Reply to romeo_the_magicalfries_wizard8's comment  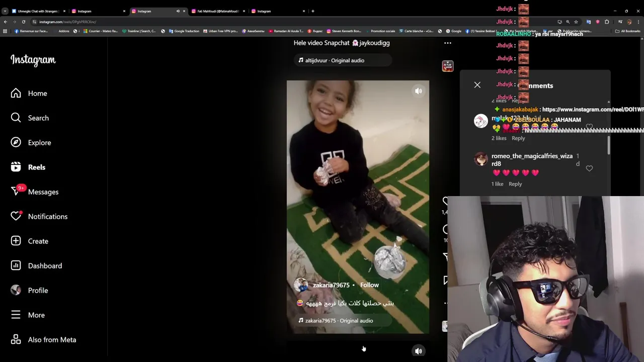pyautogui.click(x=515, y=184)
